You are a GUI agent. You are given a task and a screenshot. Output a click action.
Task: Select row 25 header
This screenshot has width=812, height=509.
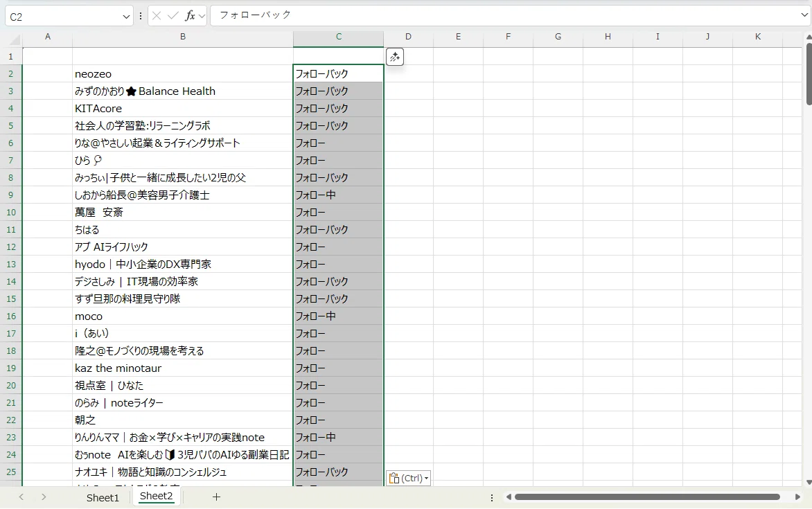click(x=11, y=472)
